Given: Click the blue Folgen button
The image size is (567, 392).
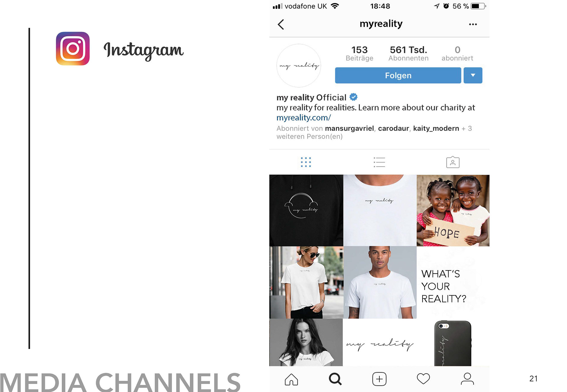Looking at the screenshot, I should [398, 75].
